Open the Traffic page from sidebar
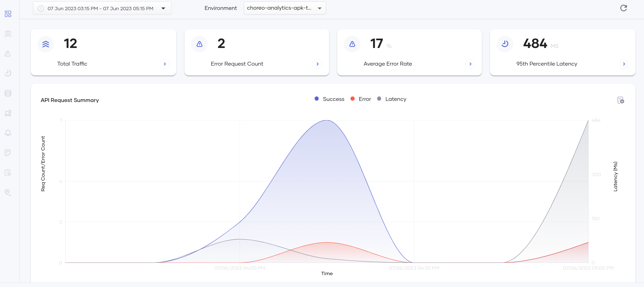The width and height of the screenshot is (644, 287). (x=8, y=34)
